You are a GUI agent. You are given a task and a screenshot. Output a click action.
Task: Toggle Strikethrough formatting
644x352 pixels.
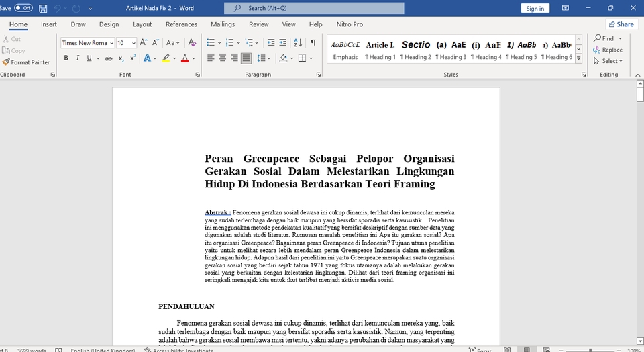109,59
